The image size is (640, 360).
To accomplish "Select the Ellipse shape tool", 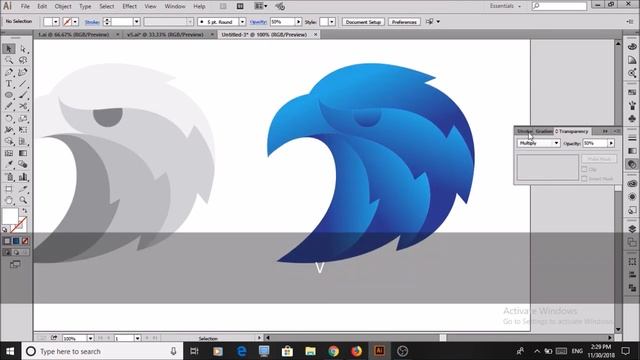I will tap(9, 95).
